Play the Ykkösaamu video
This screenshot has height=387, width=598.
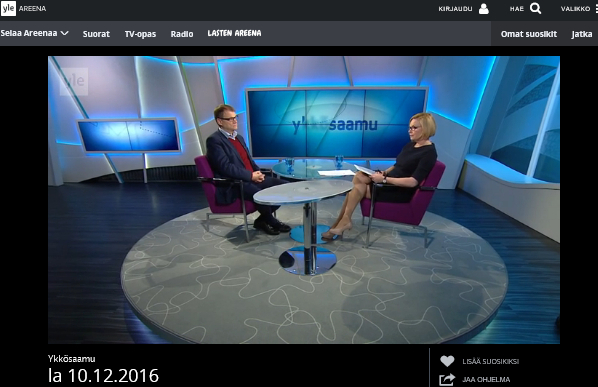[304, 200]
